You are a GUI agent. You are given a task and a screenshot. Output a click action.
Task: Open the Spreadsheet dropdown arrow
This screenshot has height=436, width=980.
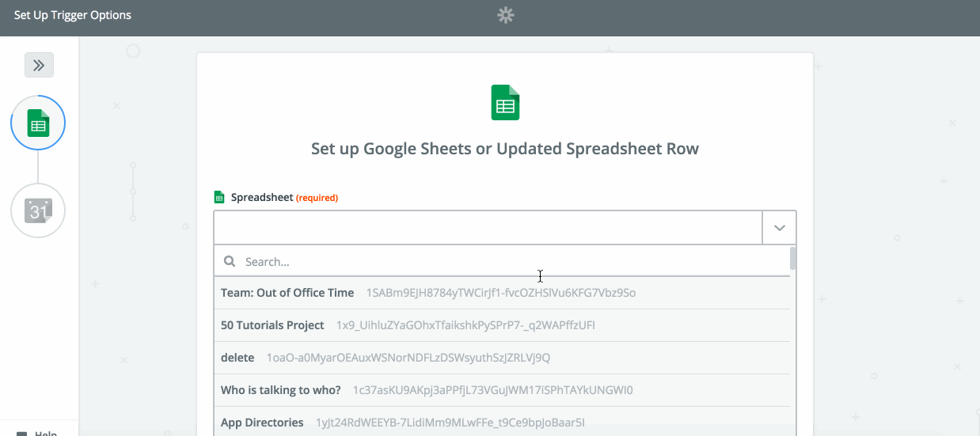pyautogui.click(x=779, y=227)
